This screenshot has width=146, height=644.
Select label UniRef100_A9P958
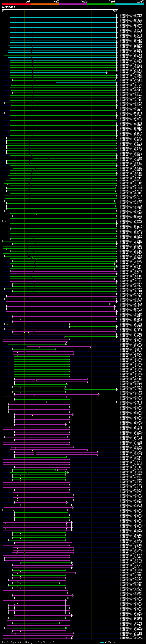tap(131, 32)
